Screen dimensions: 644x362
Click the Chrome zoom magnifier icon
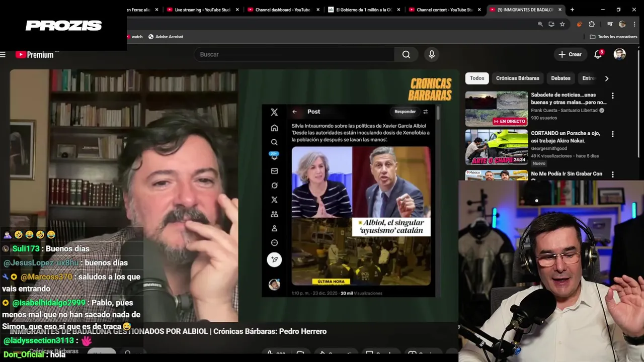pyautogui.click(x=540, y=24)
